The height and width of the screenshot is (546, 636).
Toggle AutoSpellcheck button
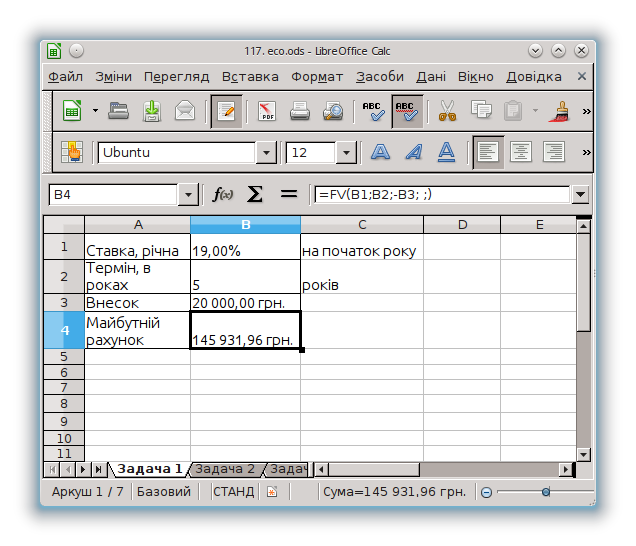click(x=407, y=111)
